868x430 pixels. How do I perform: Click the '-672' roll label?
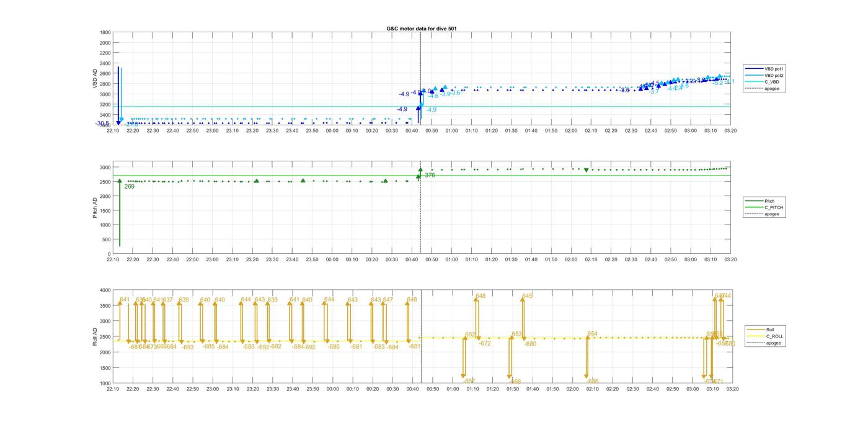484,343
